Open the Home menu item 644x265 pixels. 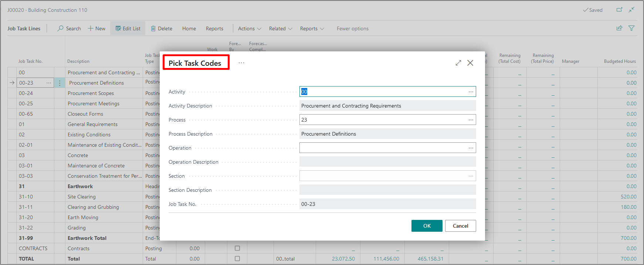click(189, 28)
